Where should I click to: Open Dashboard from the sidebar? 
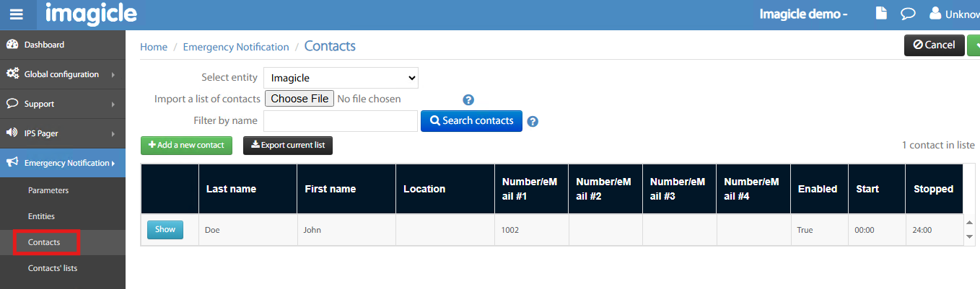tap(44, 45)
